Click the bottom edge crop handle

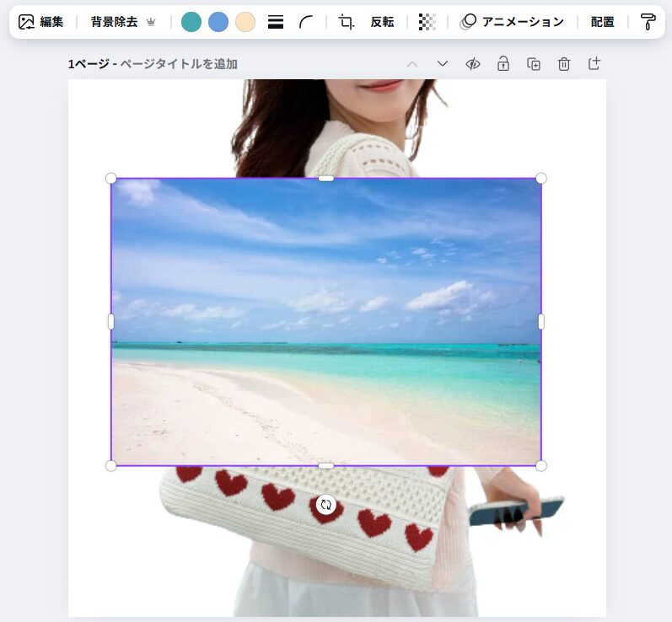(326, 465)
